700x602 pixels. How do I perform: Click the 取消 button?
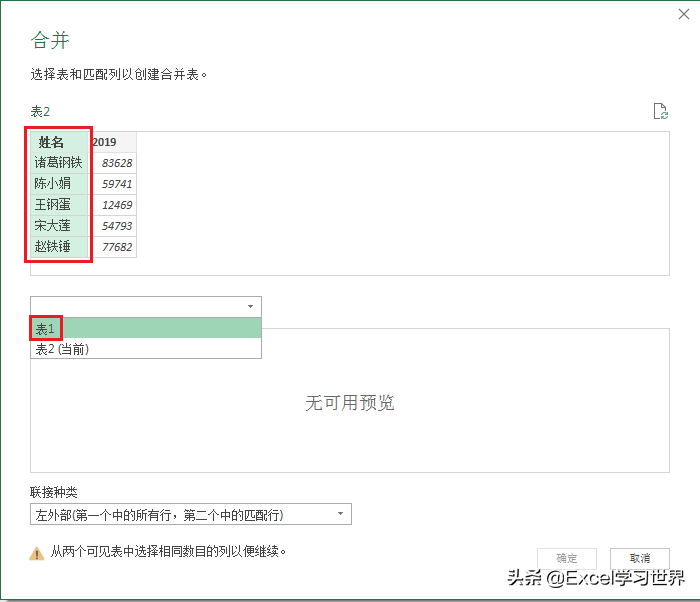click(640, 558)
